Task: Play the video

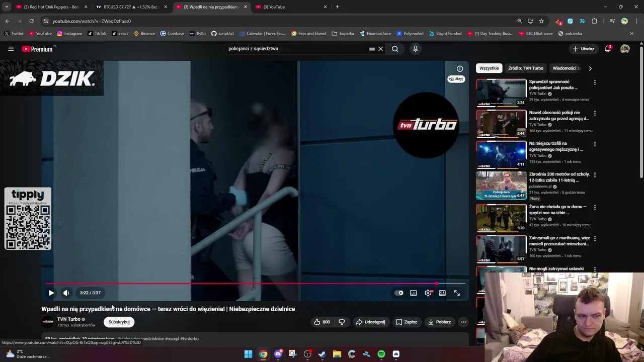Action: point(51,293)
